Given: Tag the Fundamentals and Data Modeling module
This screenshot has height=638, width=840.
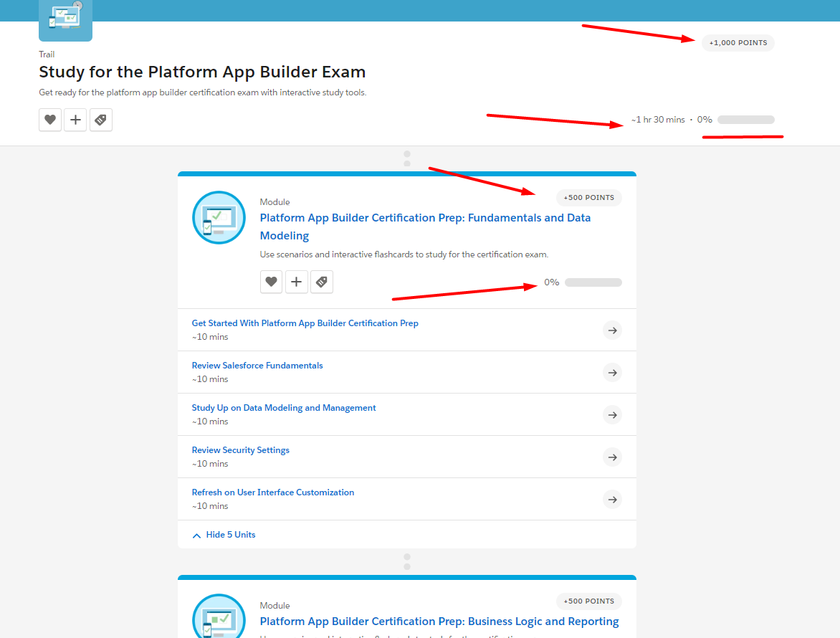Looking at the screenshot, I should tap(321, 282).
